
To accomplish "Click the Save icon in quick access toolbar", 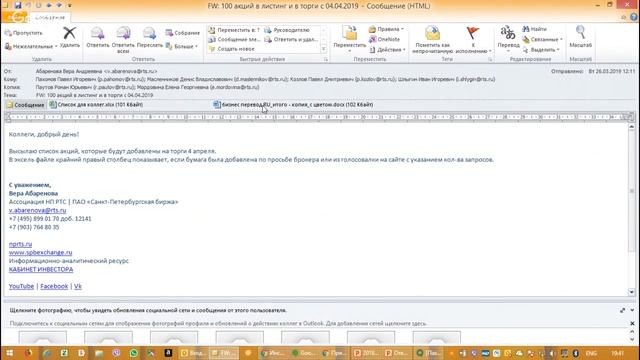I will (x=18, y=5).
